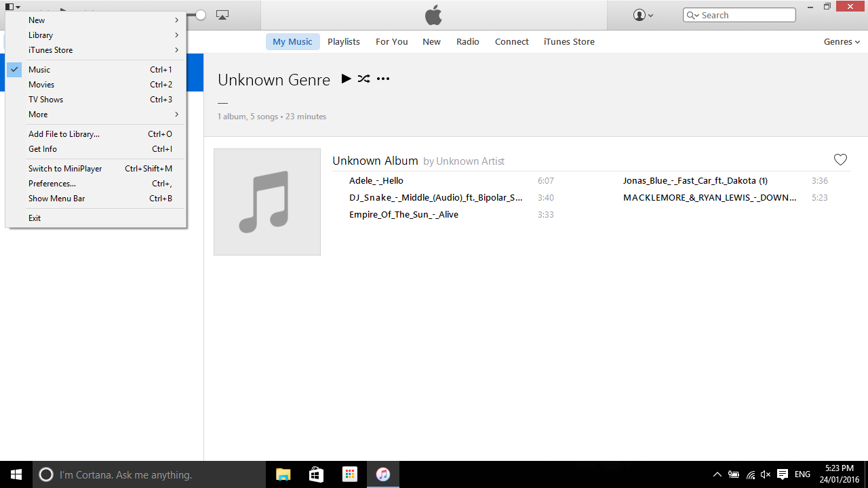Switch to MiniPlayer
Screen dimensions: 868x488
click(96, 169)
